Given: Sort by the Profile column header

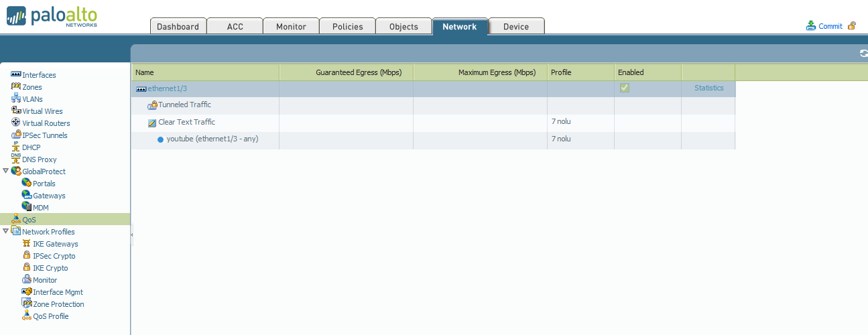Looking at the screenshot, I should [581, 72].
